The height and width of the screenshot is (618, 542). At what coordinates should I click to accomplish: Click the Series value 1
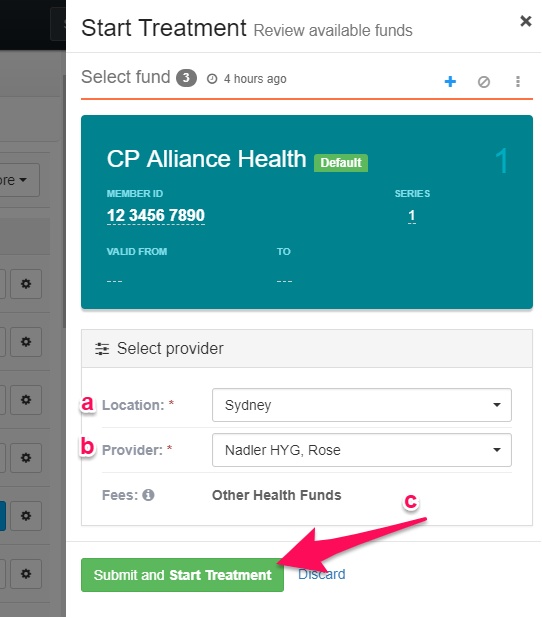pyautogui.click(x=412, y=215)
